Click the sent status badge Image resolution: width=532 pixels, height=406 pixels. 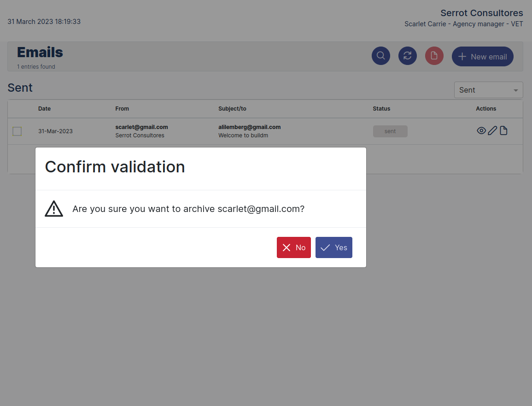[x=390, y=131]
